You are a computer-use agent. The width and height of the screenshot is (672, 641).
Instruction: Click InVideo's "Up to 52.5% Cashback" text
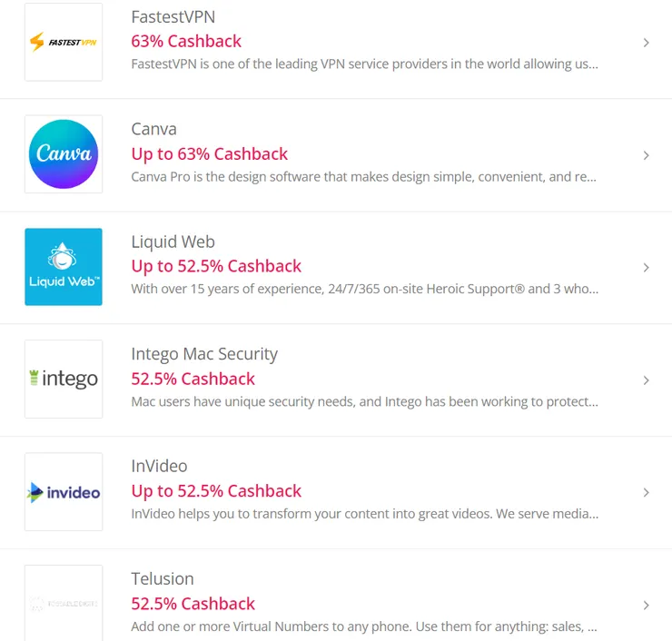coord(216,491)
